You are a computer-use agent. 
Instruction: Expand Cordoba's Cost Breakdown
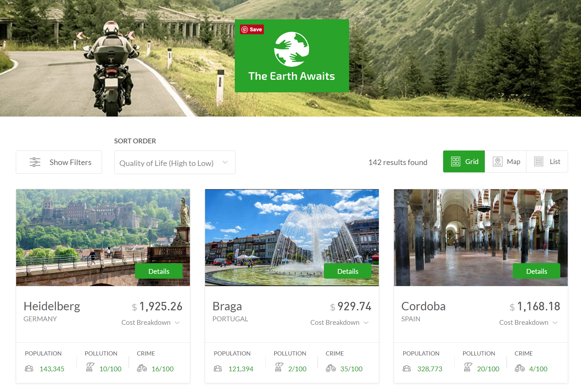coord(528,323)
